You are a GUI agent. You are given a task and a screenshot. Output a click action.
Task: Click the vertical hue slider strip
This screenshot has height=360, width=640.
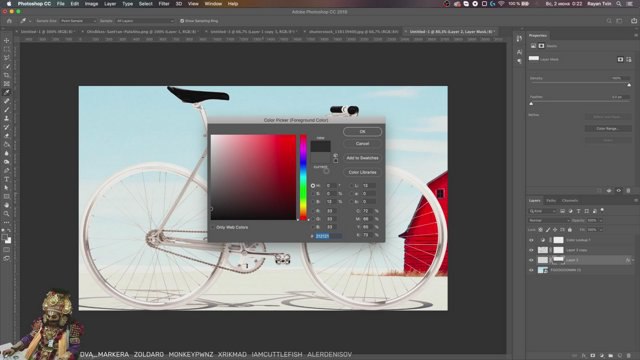point(303,177)
